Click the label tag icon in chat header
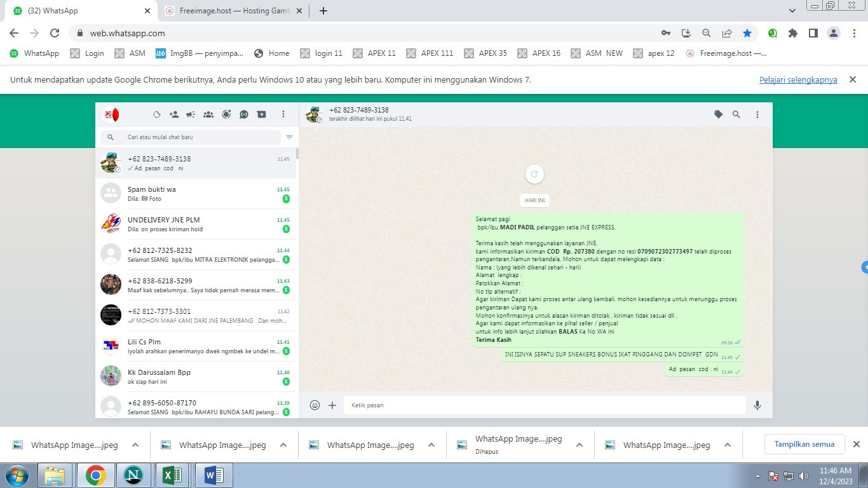 click(x=719, y=114)
